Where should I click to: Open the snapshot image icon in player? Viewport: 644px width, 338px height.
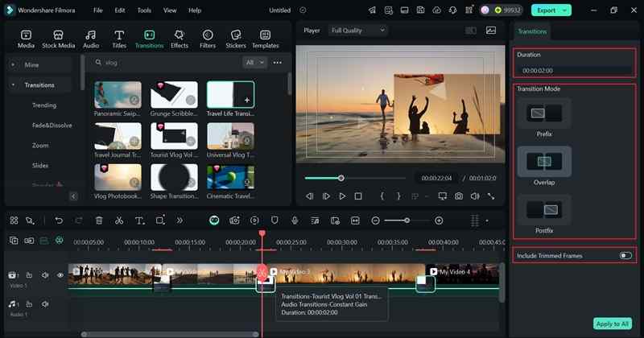point(491,31)
